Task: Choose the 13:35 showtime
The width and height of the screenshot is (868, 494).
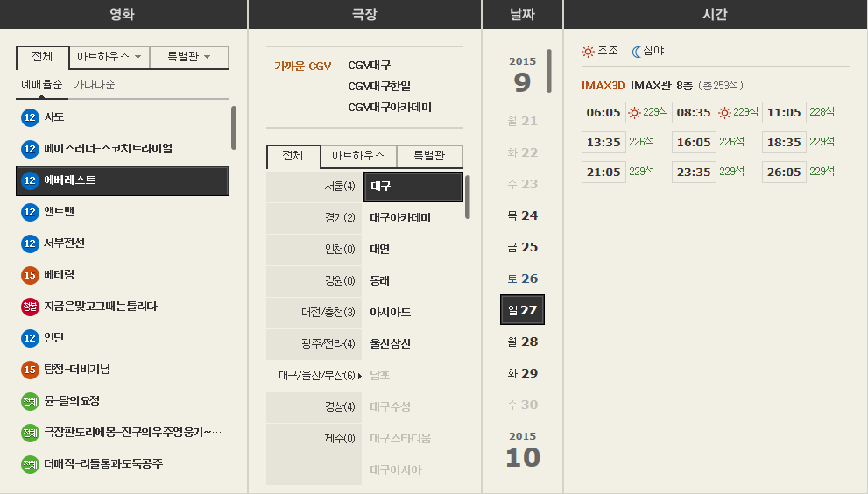Action: click(x=604, y=143)
